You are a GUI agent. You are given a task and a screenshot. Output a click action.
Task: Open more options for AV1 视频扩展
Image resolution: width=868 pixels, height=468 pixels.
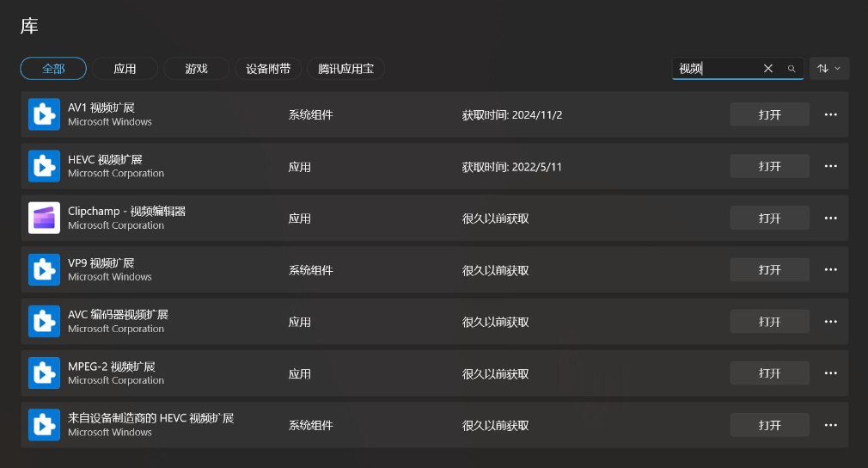pyautogui.click(x=830, y=114)
